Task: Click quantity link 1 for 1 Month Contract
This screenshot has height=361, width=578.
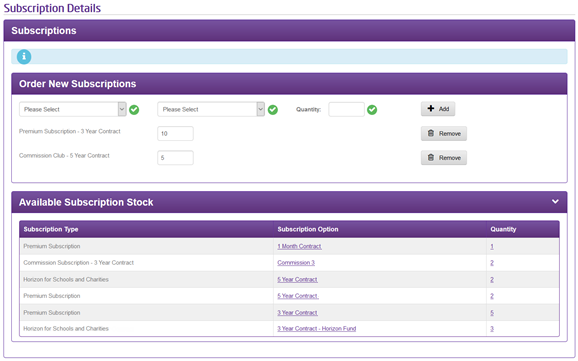Action: 492,246
